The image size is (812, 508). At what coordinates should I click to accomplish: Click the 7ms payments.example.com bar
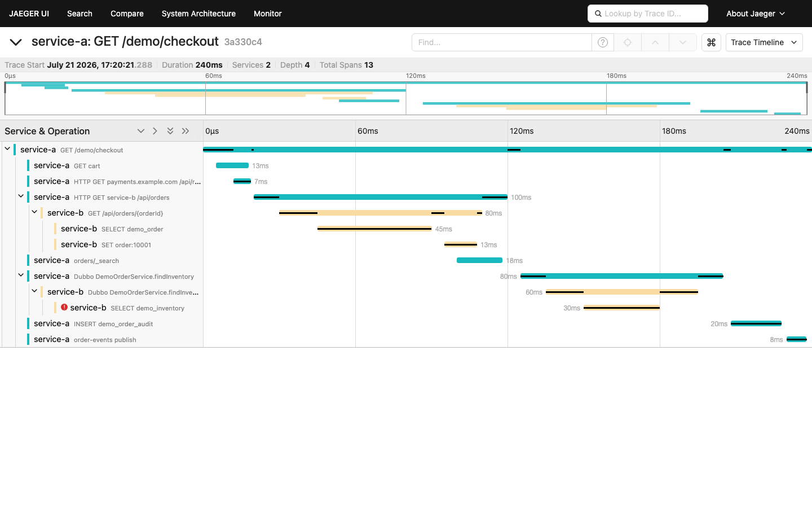[x=242, y=181]
